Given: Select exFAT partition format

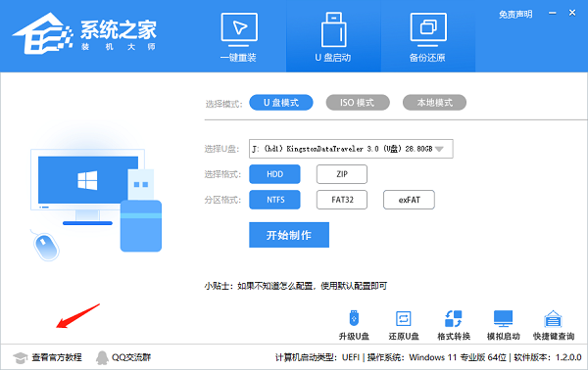Looking at the screenshot, I should pyautogui.click(x=409, y=200).
